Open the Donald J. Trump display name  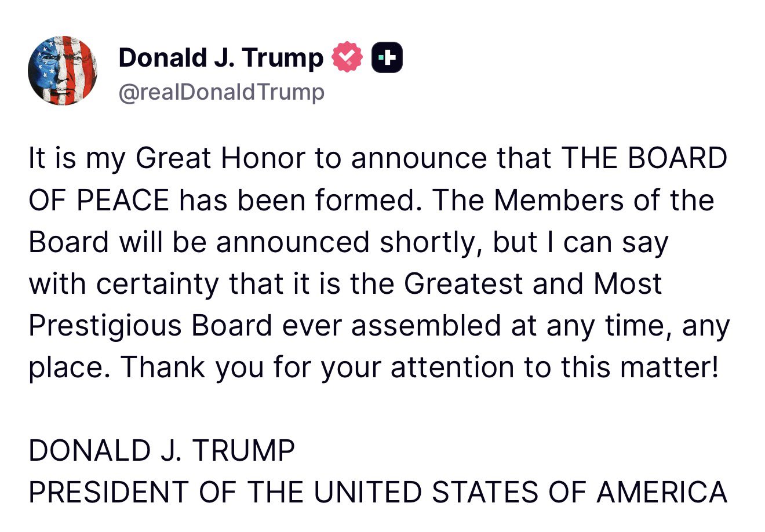click(x=220, y=57)
